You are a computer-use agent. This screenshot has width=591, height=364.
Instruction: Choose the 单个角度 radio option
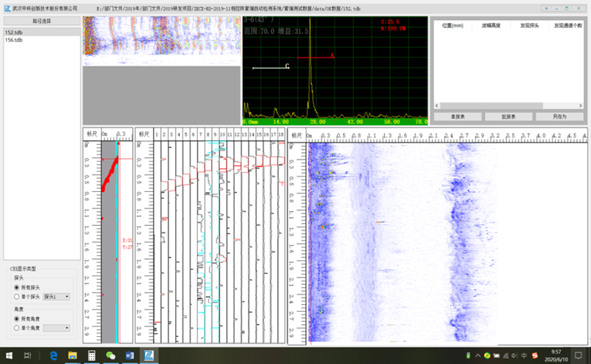(x=17, y=327)
